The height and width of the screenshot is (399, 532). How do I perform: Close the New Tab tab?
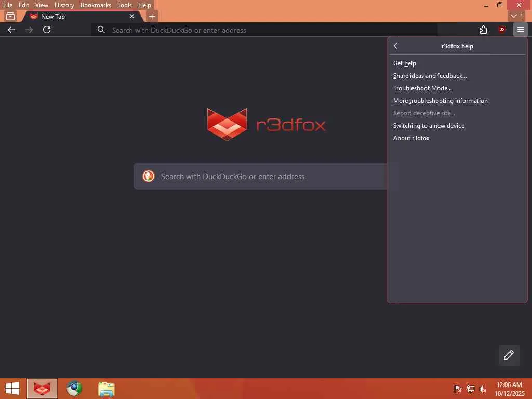(x=132, y=16)
